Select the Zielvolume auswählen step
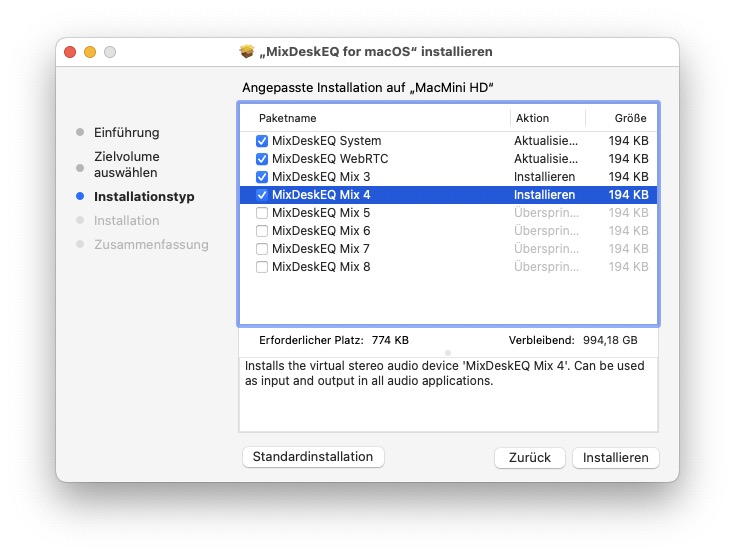Viewport: 735px width, 556px height. [126, 165]
